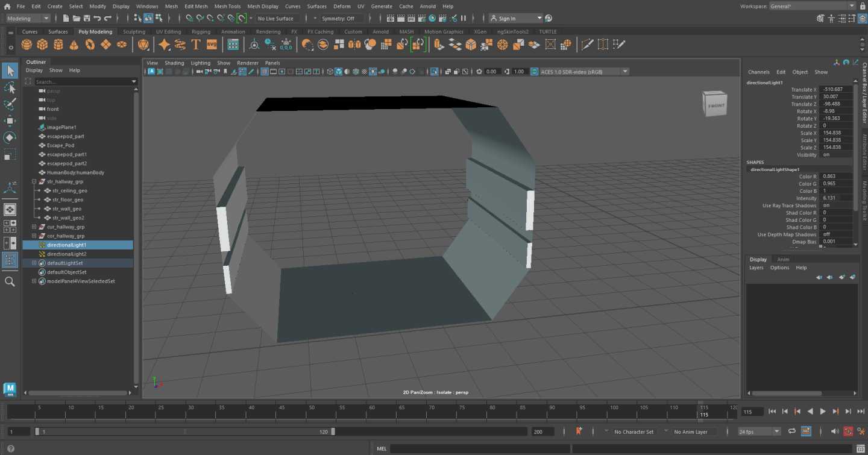
Task: Create a polygon sphere from the shelf
Action: (27, 45)
